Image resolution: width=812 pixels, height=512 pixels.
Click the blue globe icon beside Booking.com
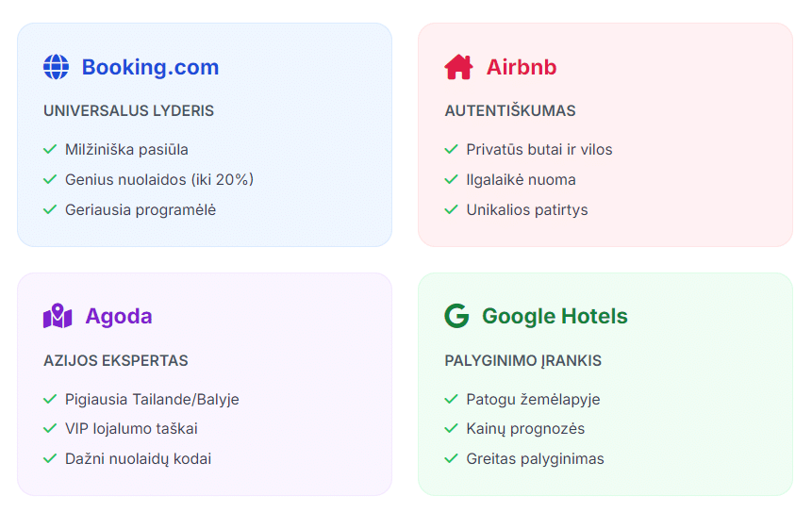pos(56,67)
